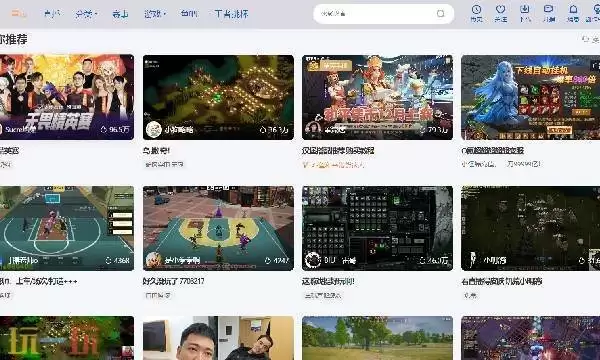Open the bell notifications icon in header

(x=573, y=10)
